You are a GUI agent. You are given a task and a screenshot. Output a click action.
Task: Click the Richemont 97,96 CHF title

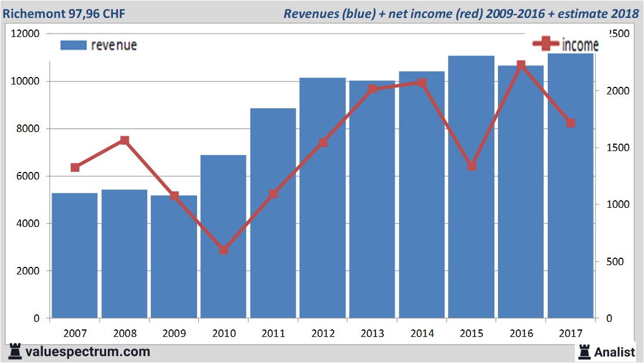coord(63,13)
